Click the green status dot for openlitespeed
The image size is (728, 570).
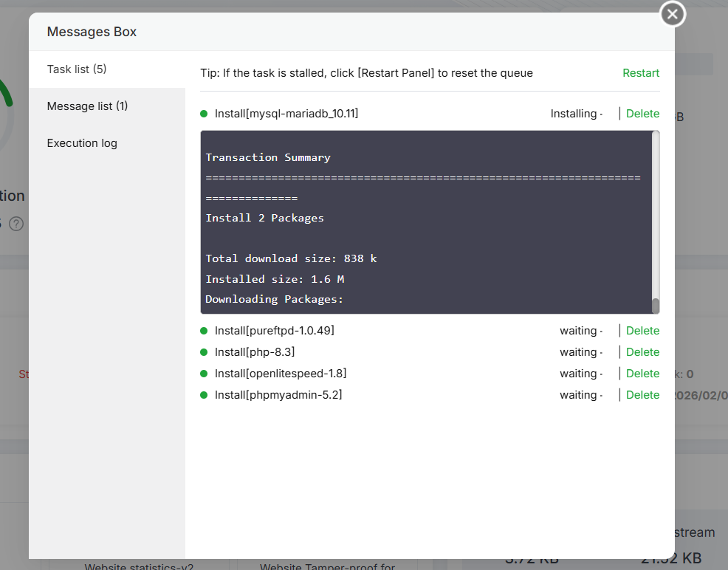coord(204,374)
